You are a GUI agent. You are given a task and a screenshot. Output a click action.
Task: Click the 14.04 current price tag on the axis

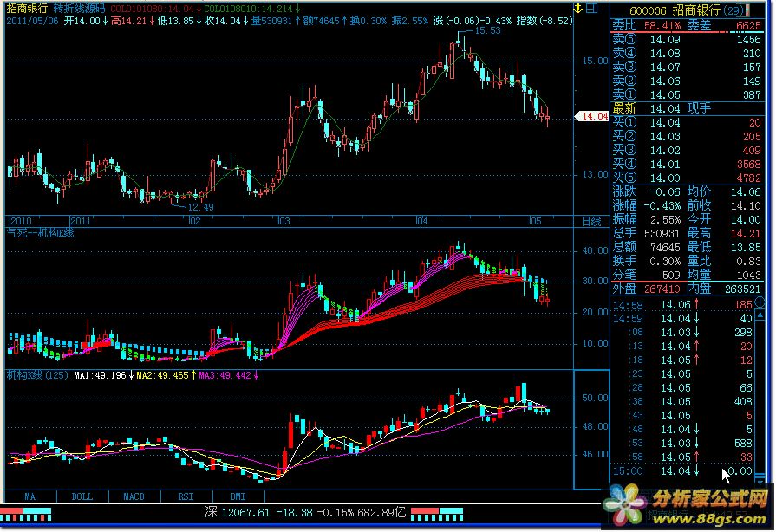[x=592, y=116]
